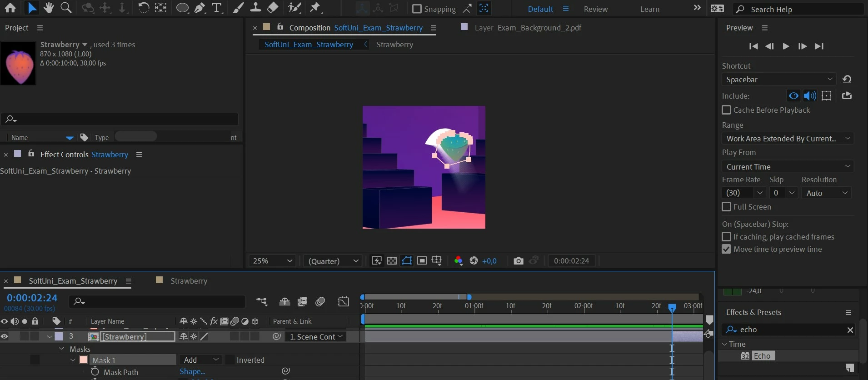Toggle the transparency grid in viewer
The image size is (868, 380).
tap(392, 260)
